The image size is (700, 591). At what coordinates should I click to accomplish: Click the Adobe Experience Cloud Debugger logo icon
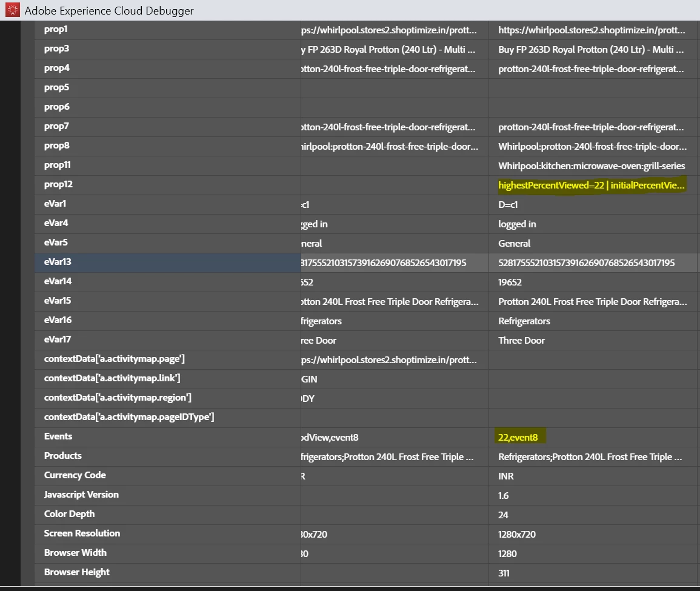pos(13,10)
